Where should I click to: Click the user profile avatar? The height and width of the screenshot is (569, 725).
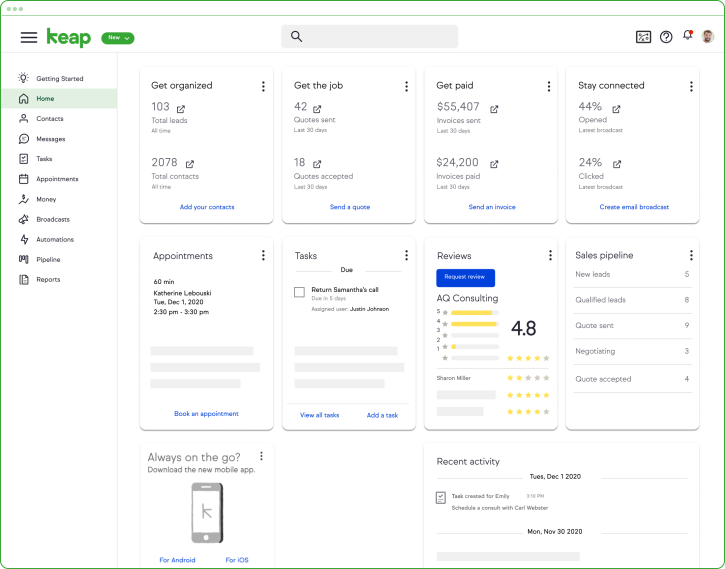point(708,37)
